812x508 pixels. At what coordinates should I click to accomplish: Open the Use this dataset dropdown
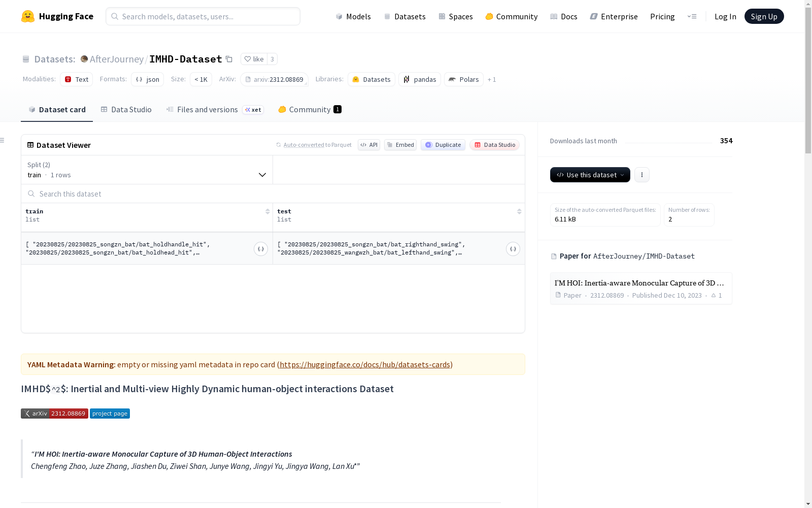click(590, 175)
